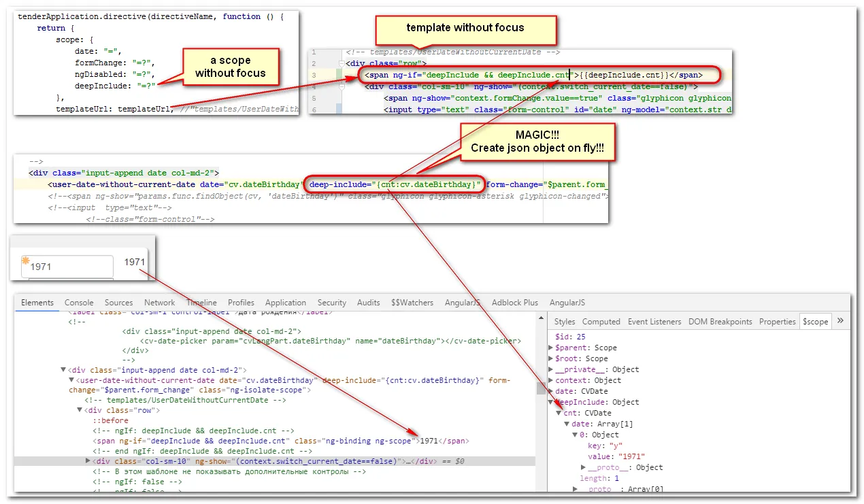Click the input field containing 1971
This screenshot has width=864, height=504.
pyautogui.click(x=67, y=267)
